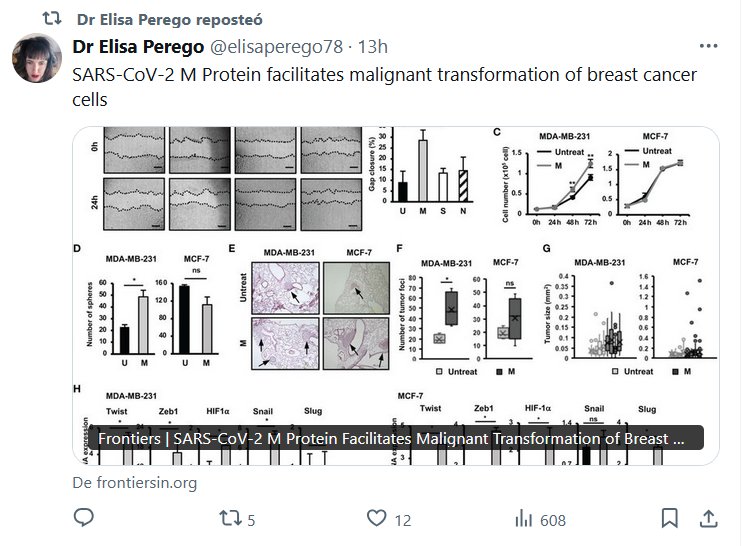Click the repost count of 5

tap(251, 520)
